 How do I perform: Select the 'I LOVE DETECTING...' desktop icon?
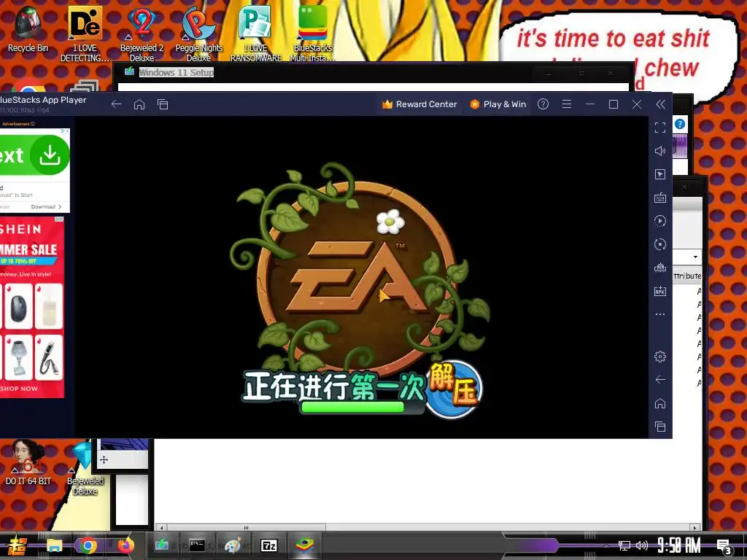click(x=85, y=34)
